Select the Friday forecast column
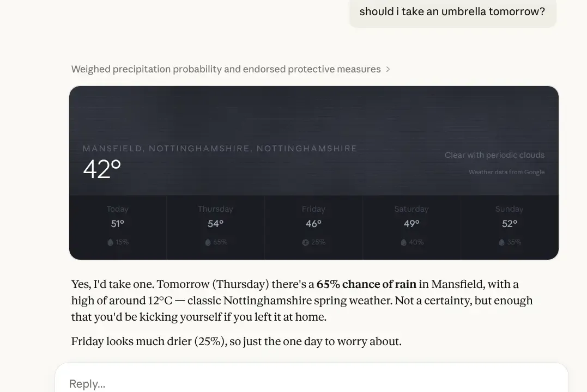 tap(313, 225)
